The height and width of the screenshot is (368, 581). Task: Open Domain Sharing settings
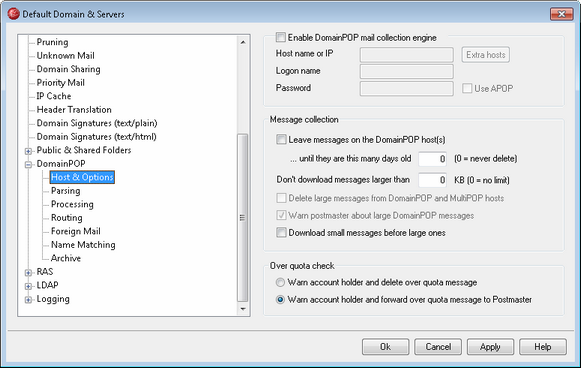tap(69, 69)
